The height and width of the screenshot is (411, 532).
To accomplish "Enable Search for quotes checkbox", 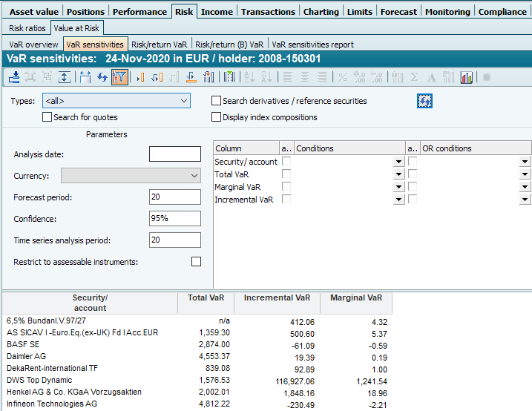I will coord(47,117).
